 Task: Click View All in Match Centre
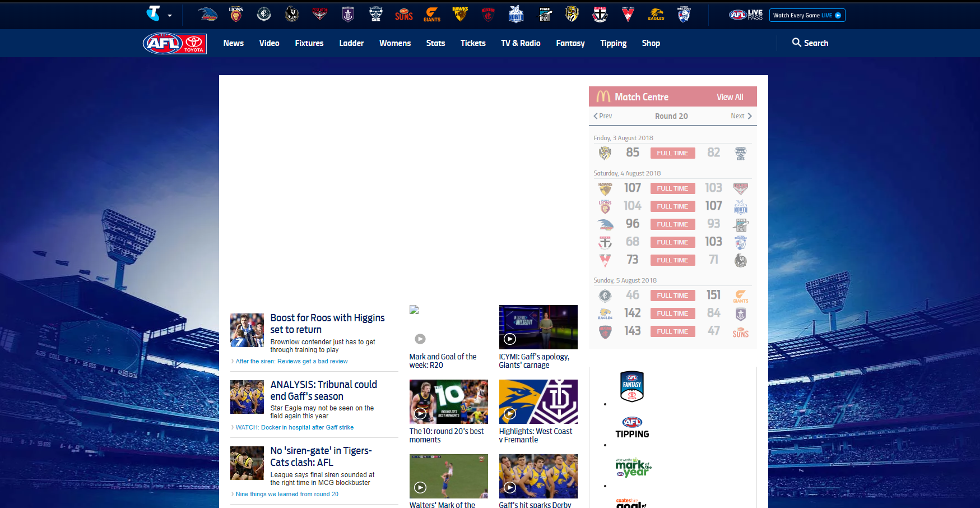pos(730,97)
